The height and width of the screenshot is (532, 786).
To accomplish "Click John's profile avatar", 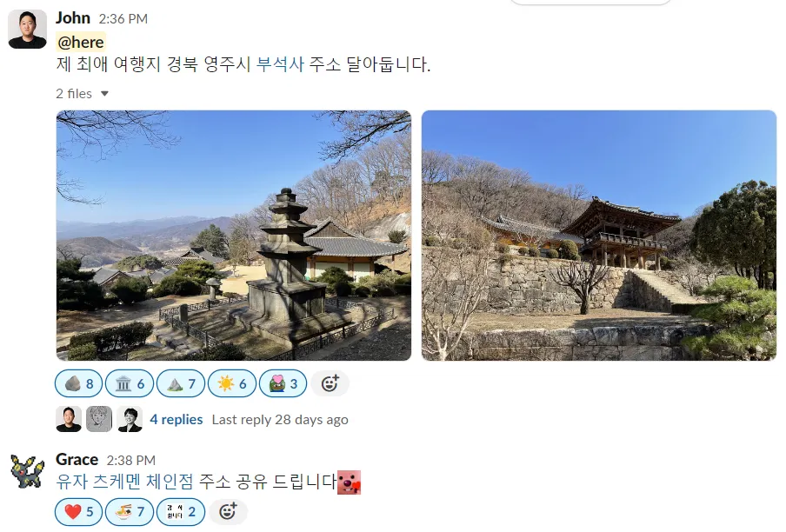I will tap(28, 29).
